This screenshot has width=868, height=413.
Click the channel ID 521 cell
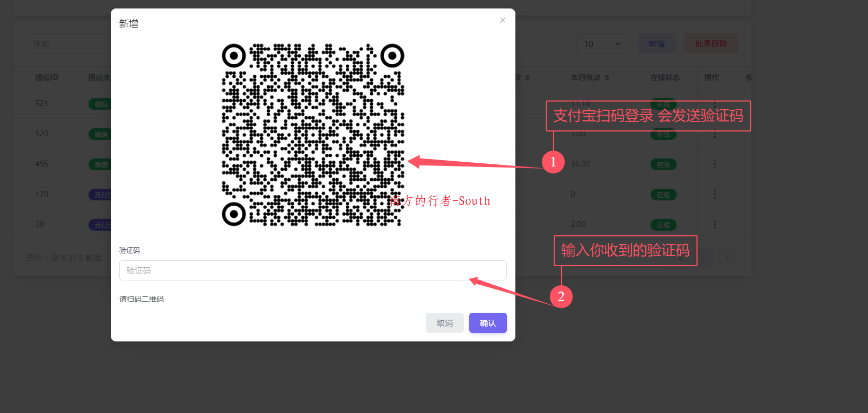[x=42, y=103]
